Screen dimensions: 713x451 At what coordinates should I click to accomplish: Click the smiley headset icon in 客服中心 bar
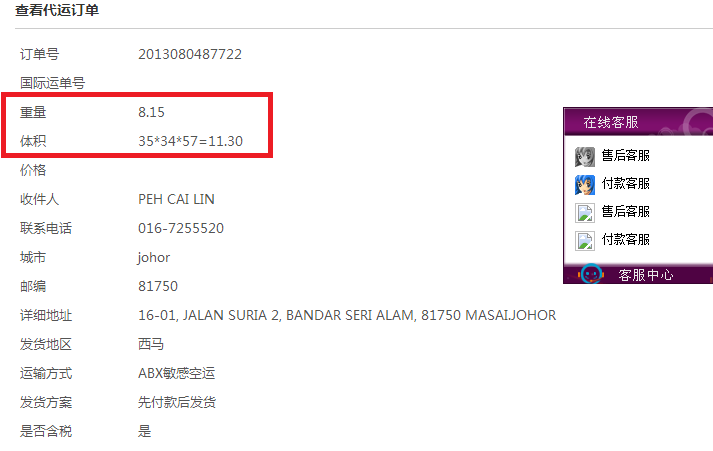591,274
